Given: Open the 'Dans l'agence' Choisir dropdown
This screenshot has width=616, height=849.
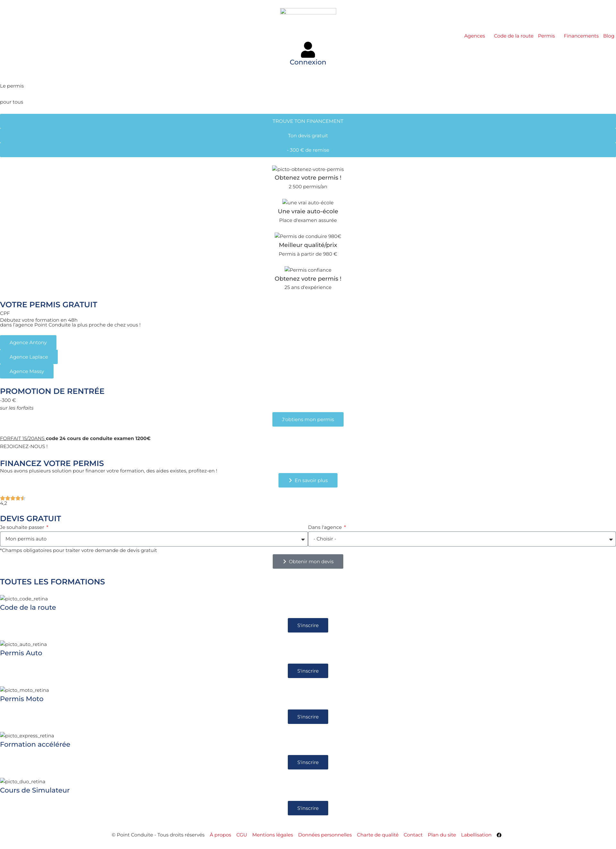Looking at the screenshot, I should [462, 539].
